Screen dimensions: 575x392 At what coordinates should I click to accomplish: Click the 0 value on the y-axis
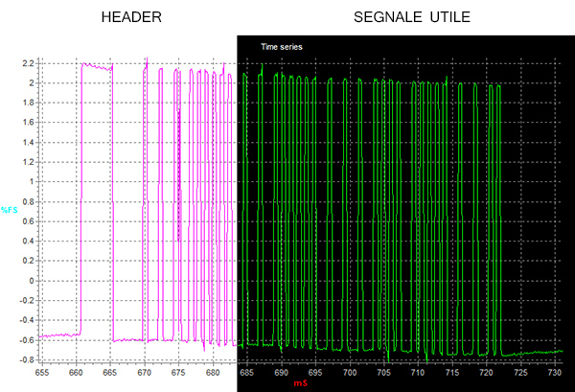(x=32, y=280)
